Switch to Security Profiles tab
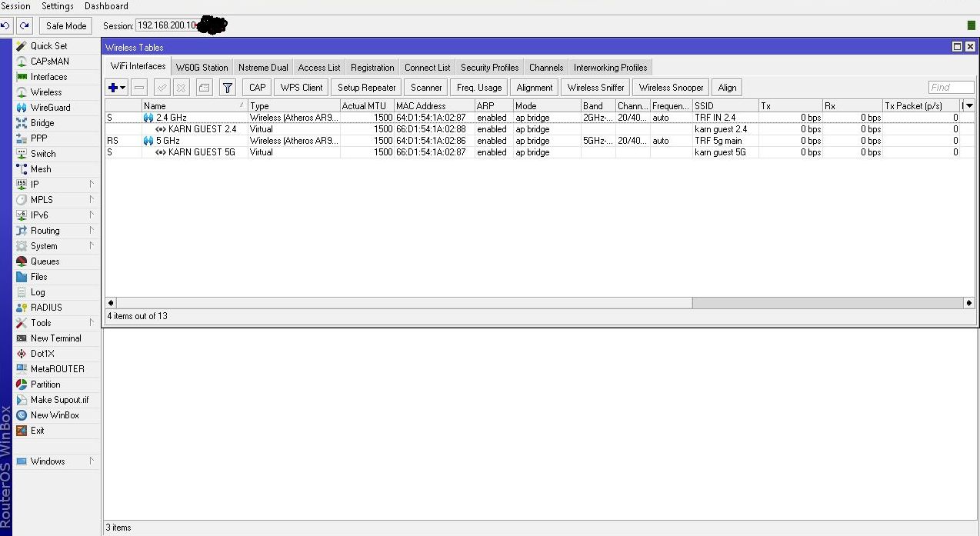The image size is (980, 536). (x=489, y=68)
